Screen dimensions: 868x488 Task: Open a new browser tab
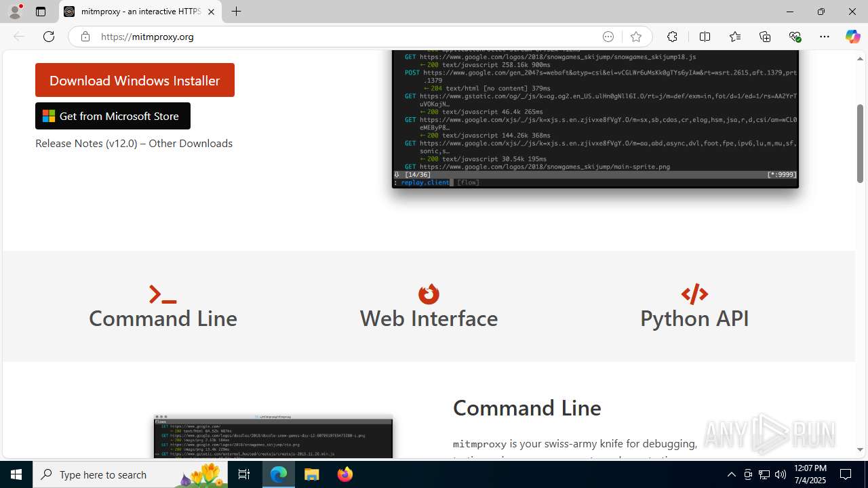click(236, 12)
